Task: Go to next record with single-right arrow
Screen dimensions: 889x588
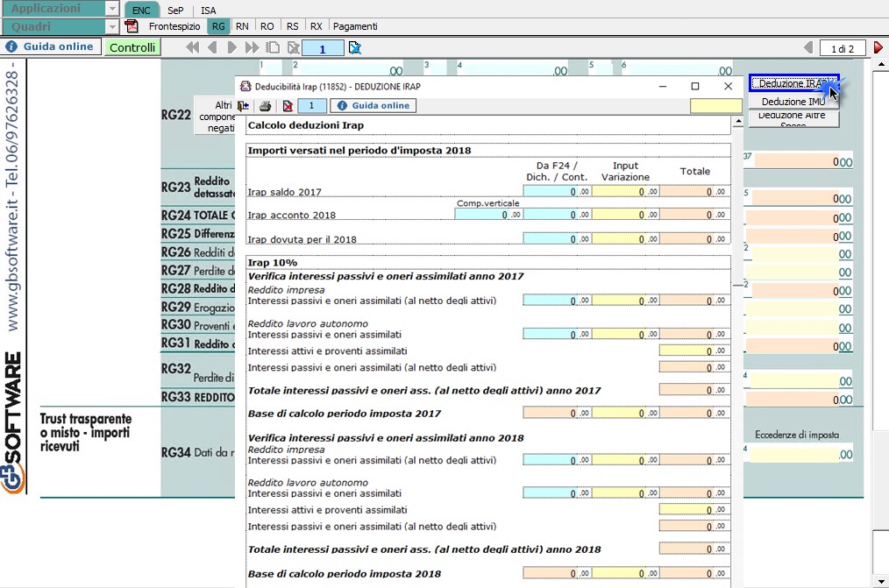Action: (x=231, y=47)
